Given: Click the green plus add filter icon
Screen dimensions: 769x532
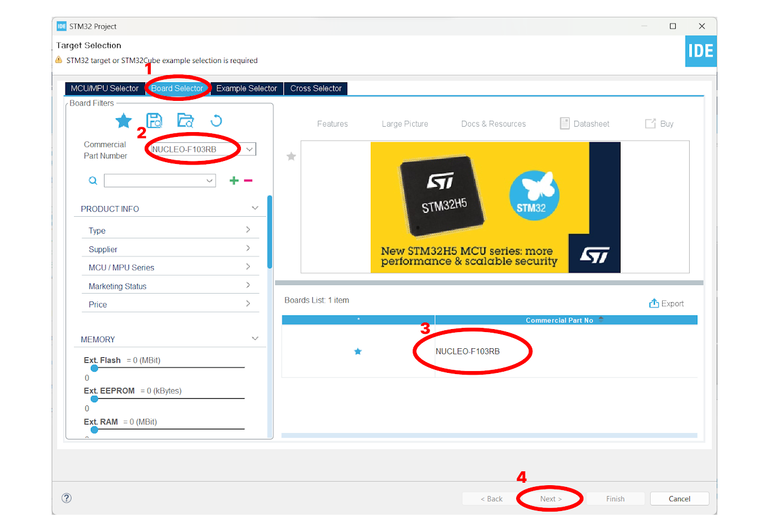Looking at the screenshot, I should [x=234, y=181].
